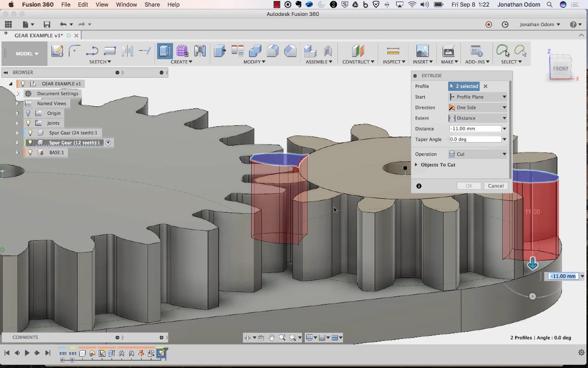Open the Operation dropdown showing Cut

pos(478,154)
